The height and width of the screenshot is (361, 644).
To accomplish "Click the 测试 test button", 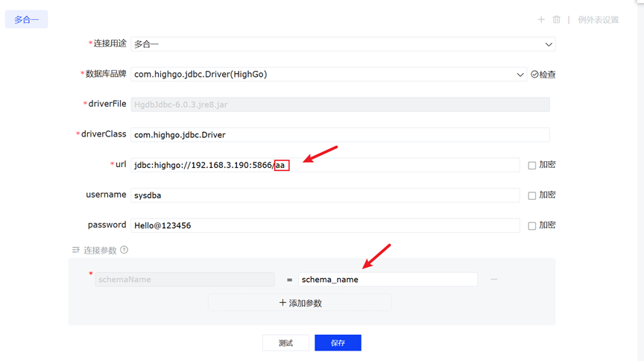I will (x=285, y=343).
